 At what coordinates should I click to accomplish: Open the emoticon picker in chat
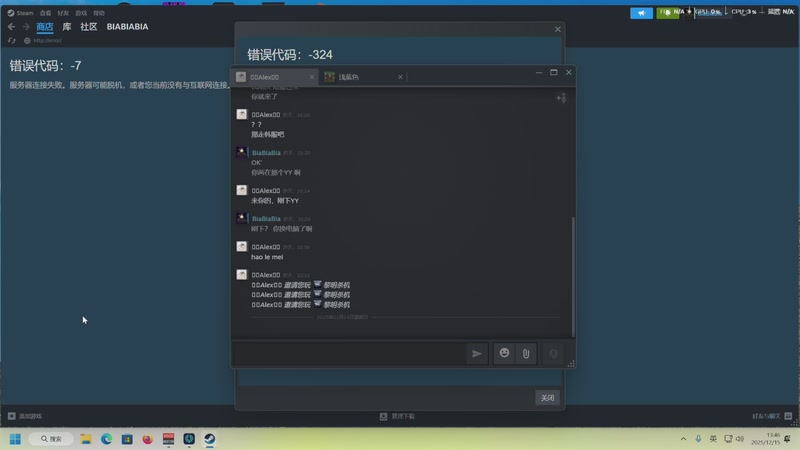click(x=504, y=353)
